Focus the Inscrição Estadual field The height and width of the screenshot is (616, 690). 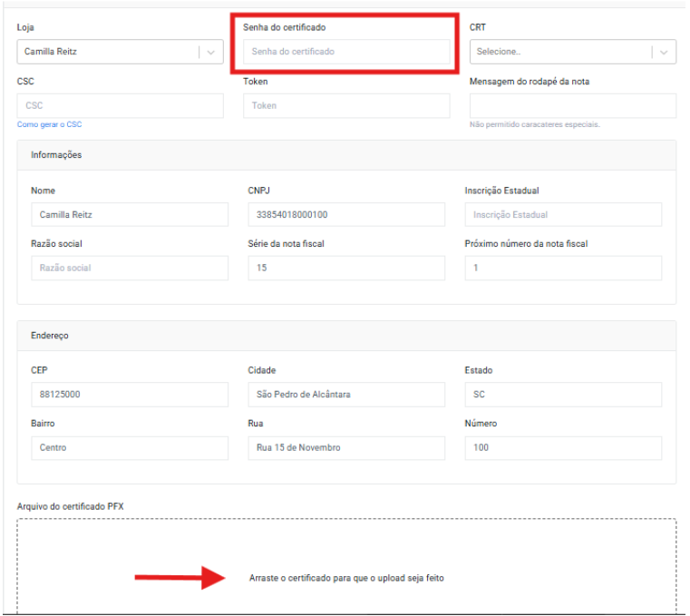click(563, 215)
